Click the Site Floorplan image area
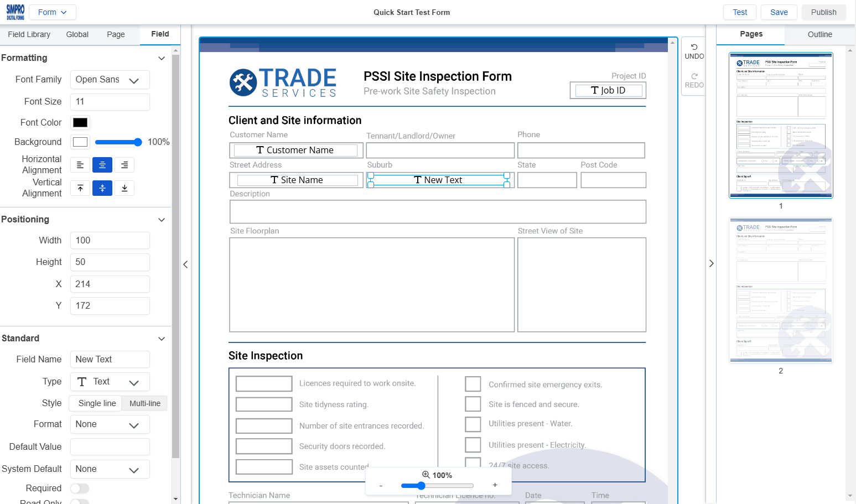Viewport: 856px width, 504px height. click(x=372, y=285)
